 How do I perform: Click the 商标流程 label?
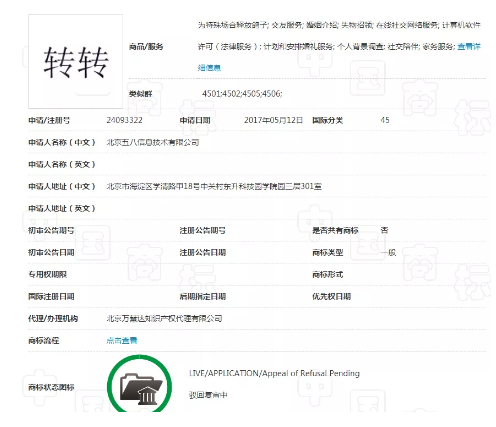[x=43, y=340]
